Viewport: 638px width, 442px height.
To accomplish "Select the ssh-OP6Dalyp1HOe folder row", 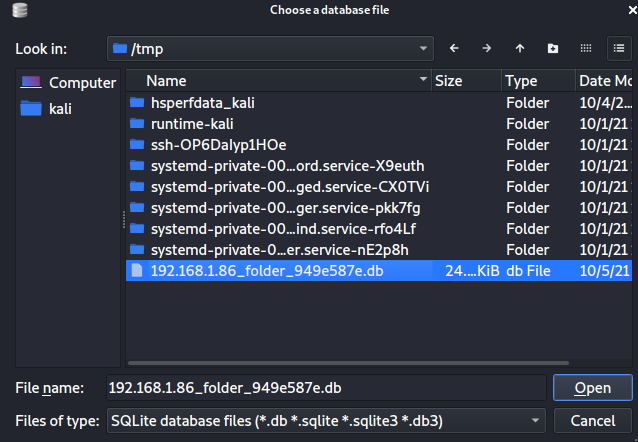I will pos(379,145).
